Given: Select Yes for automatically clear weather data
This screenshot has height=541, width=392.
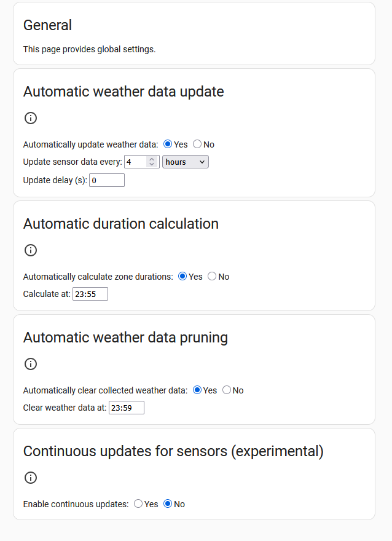Looking at the screenshot, I should coord(197,390).
